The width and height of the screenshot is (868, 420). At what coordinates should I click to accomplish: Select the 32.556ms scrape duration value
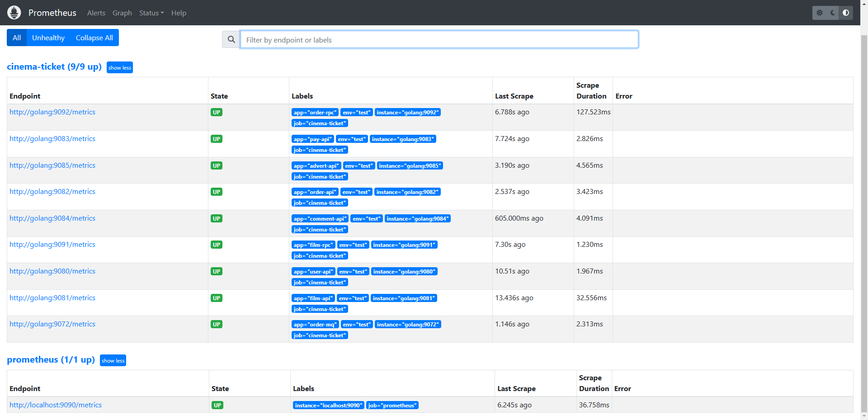pyautogui.click(x=591, y=298)
